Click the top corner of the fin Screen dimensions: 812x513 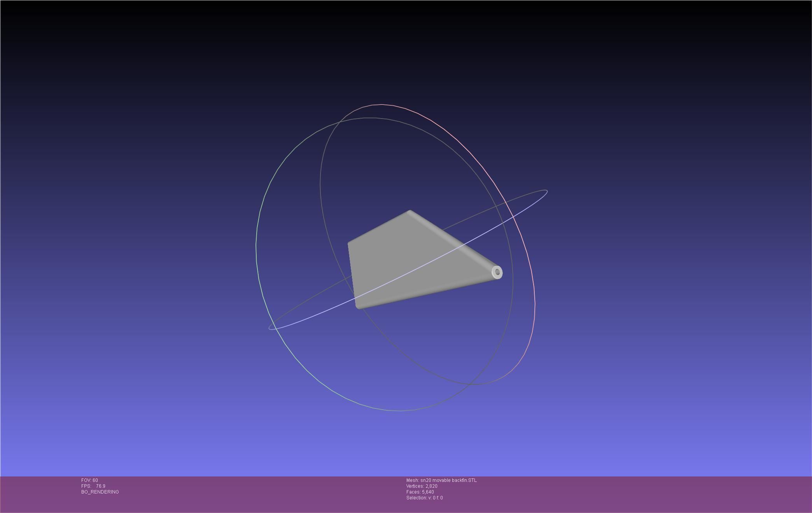pyautogui.click(x=409, y=212)
